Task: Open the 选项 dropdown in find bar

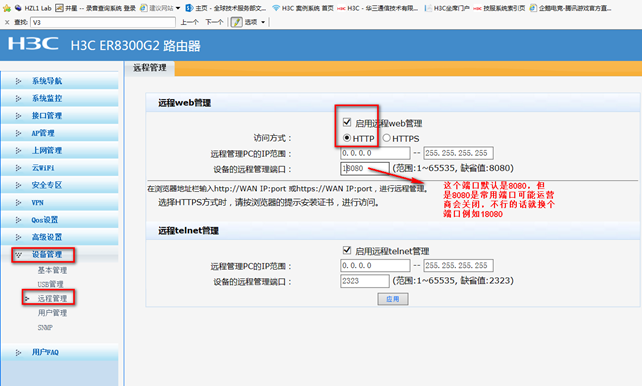Action: click(255, 22)
